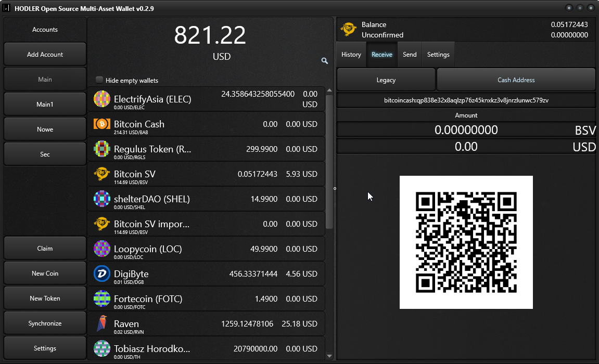Click the search magnifier icon
The width and height of the screenshot is (599, 364).
click(x=324, y=61)
